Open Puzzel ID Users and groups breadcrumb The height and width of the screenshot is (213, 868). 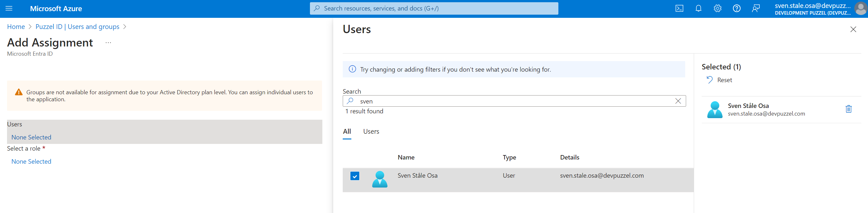pyautogui.click(x=77, y=27)
